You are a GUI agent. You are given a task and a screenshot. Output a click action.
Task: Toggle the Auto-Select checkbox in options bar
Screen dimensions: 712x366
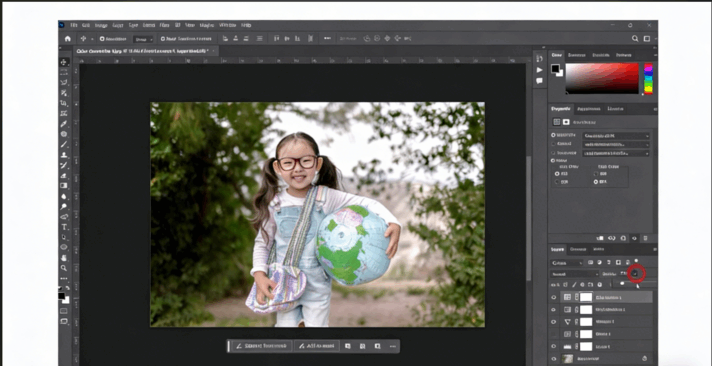click(x=102, y=39)
